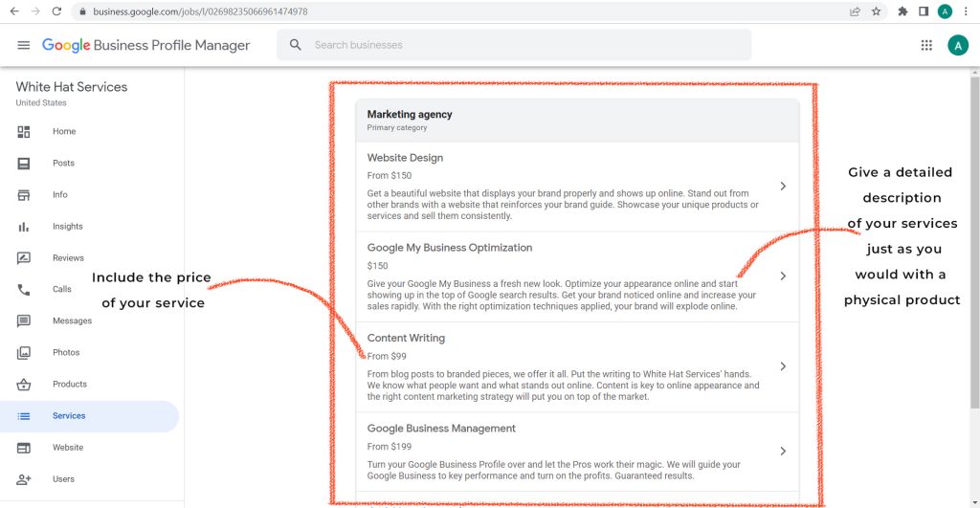The height and width of the screenshot is (508, 980).
Task: Click the From $150 price under Website Design
Action: pos(389,176)
